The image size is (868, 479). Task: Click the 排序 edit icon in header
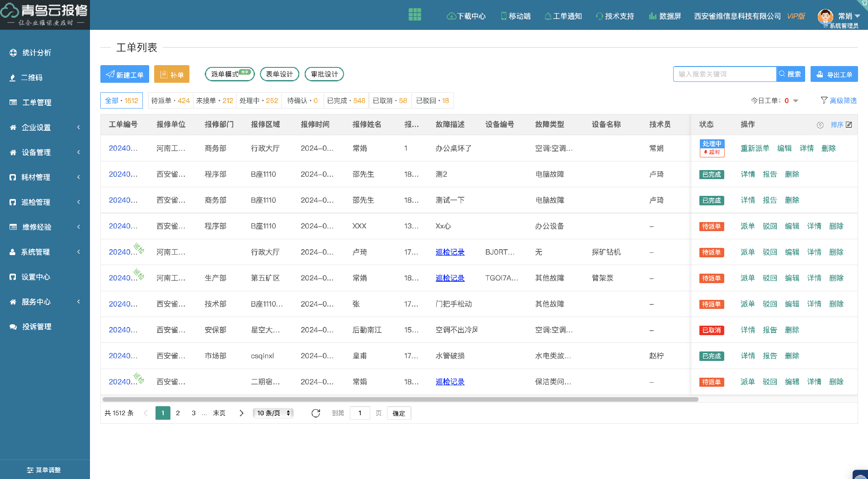[x=849, y=125]
